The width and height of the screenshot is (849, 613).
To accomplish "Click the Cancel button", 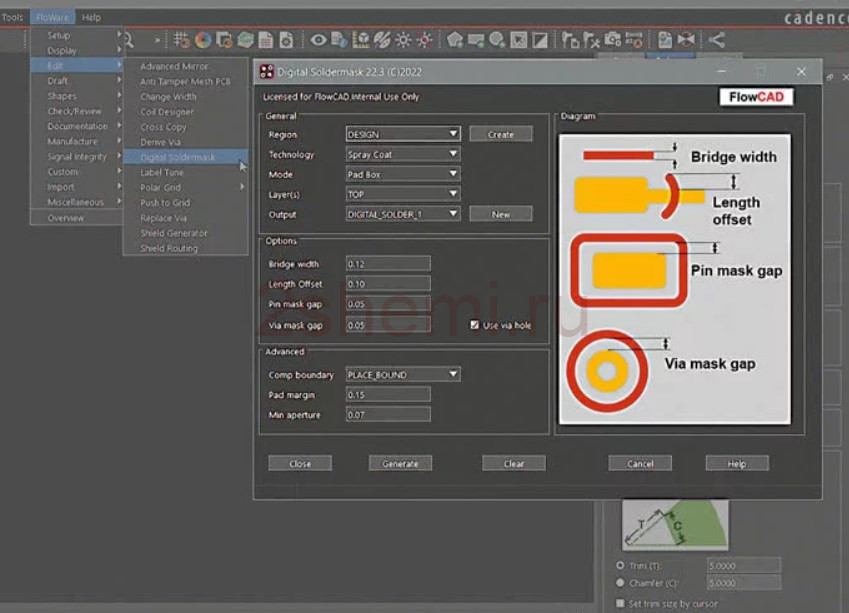I will (640, 464).
